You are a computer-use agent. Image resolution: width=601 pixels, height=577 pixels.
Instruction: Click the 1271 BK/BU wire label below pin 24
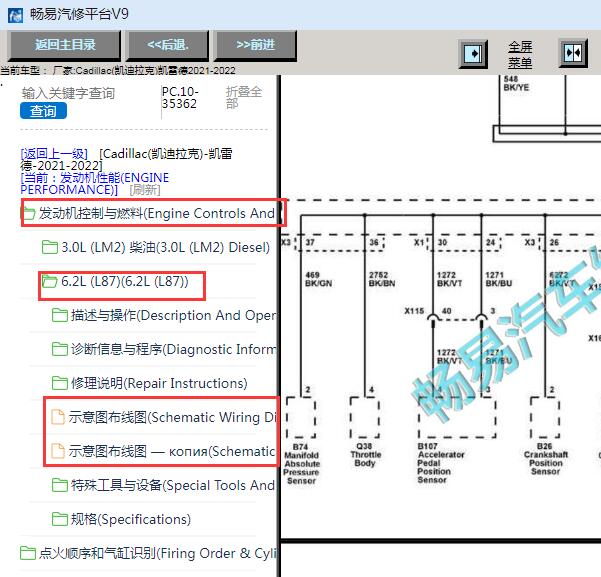499,279
